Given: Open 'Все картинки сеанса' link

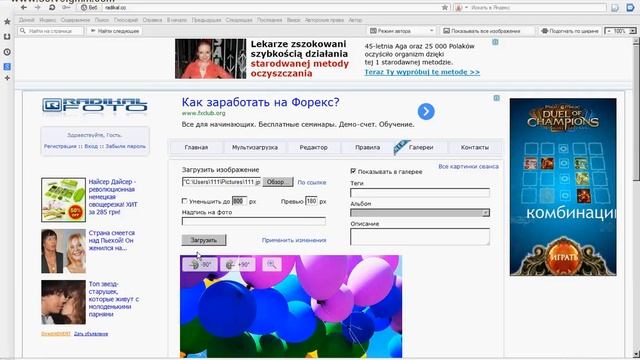Looking at the screenshot, I should (x=468, y=166).
